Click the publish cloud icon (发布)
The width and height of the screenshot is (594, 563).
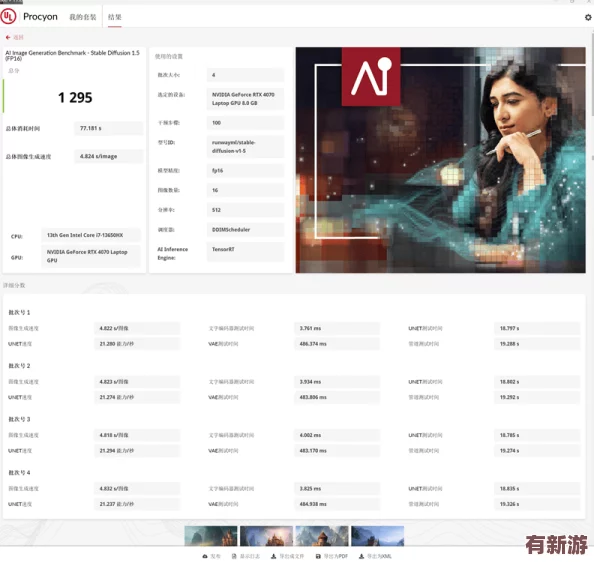[x=205, y=556]
